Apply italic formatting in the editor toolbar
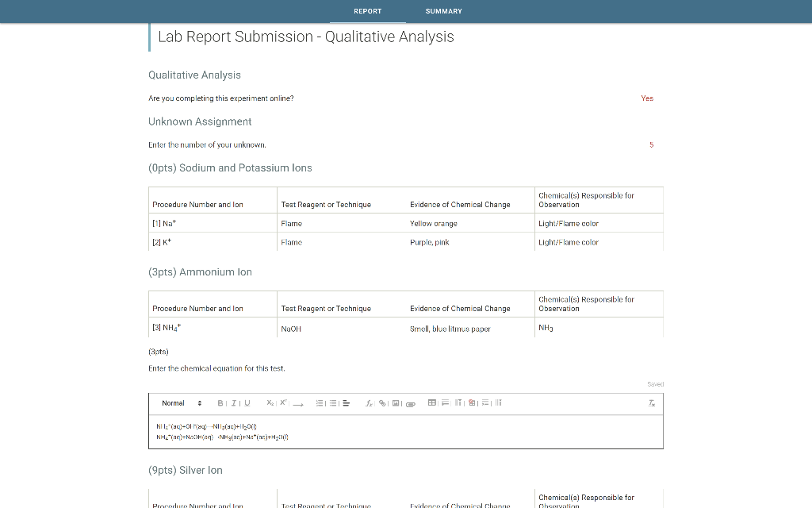 [x=233, y=402]
